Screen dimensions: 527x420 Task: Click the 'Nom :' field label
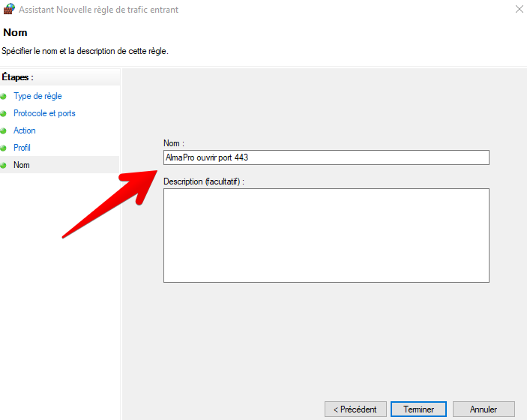(174, 143)
